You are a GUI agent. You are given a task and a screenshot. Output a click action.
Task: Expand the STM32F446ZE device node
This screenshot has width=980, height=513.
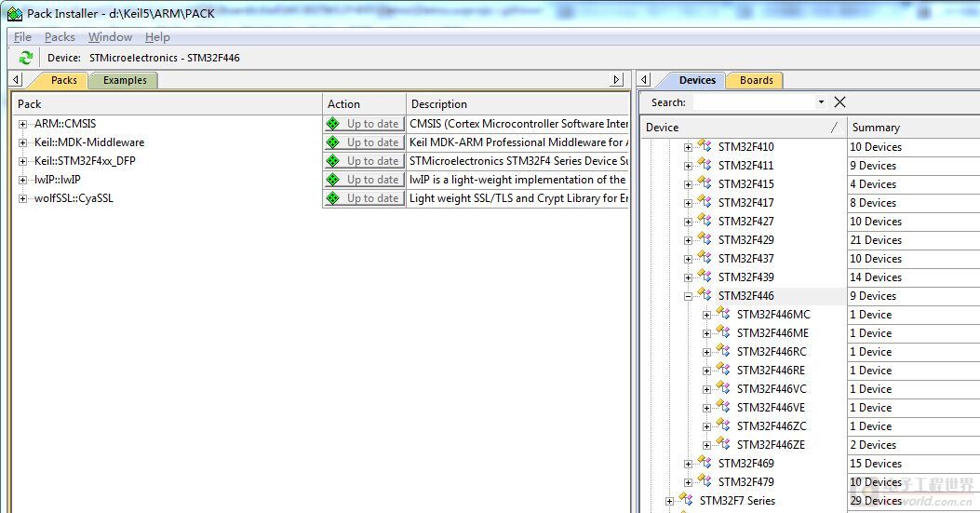[x=707, y=445]
